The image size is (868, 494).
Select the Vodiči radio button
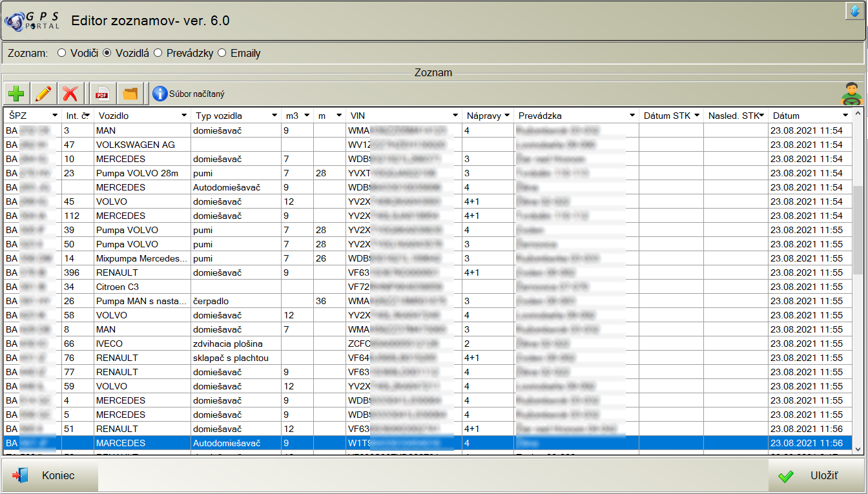(x=62, y=53)
